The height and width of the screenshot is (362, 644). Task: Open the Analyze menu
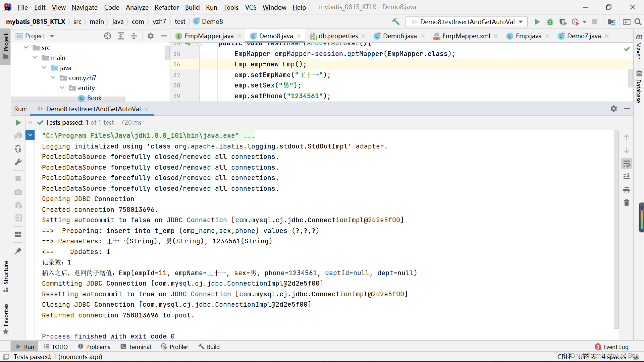pyautogui.click(x=137, y=7)
